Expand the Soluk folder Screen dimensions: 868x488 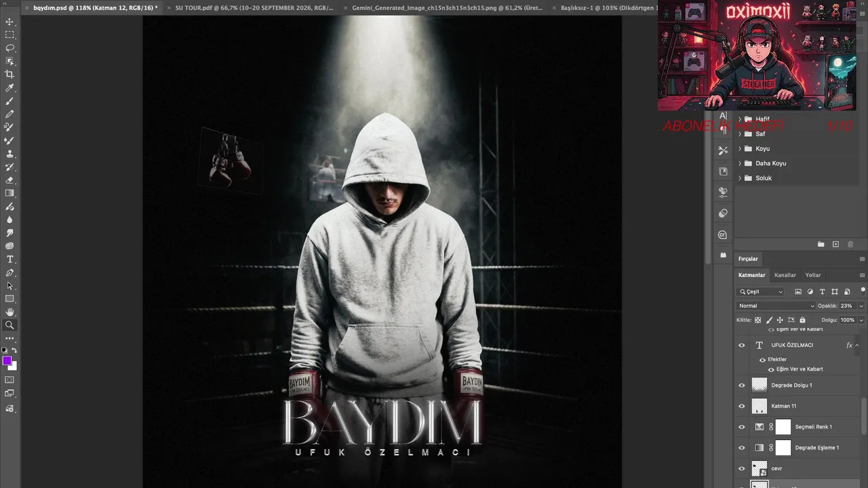[x=740, y=178]
